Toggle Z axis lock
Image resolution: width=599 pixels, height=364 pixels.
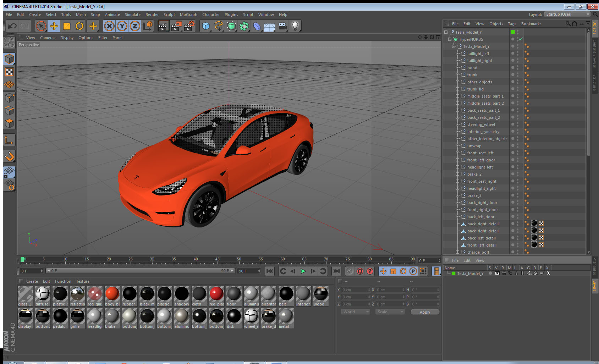coord(135,26)
